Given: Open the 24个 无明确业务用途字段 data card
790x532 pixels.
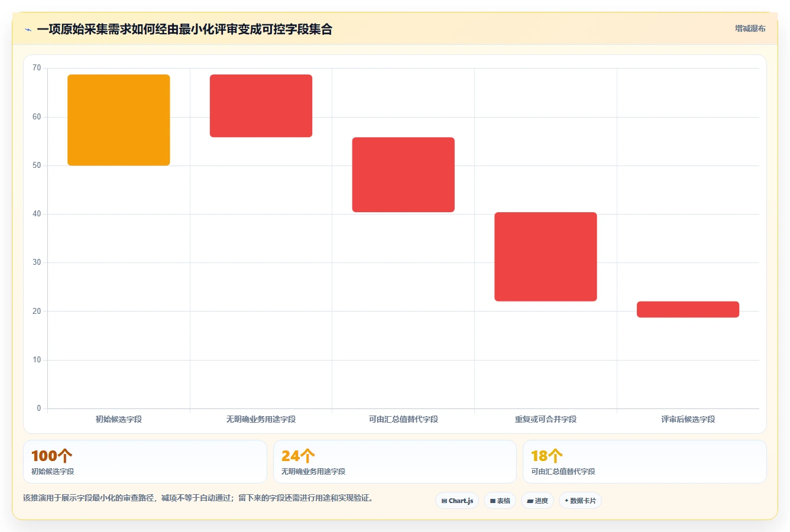Looking at the screenshot, I should [395, 462].
